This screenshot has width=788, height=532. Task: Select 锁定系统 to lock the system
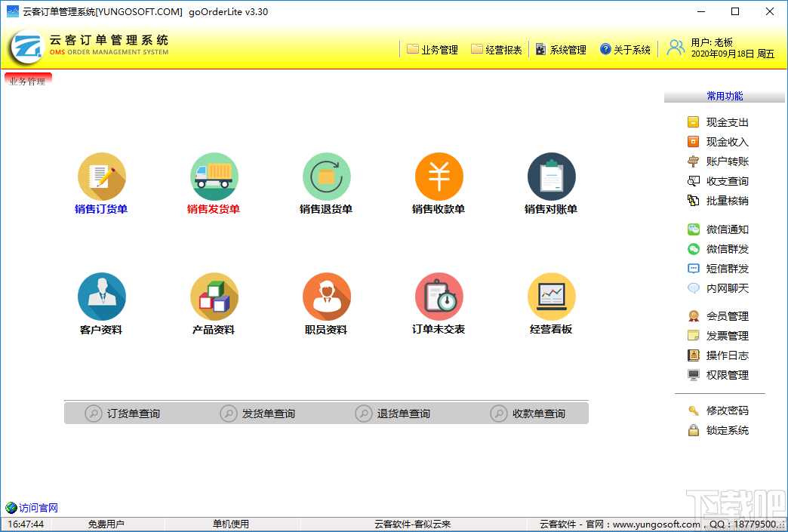(725, 430)
